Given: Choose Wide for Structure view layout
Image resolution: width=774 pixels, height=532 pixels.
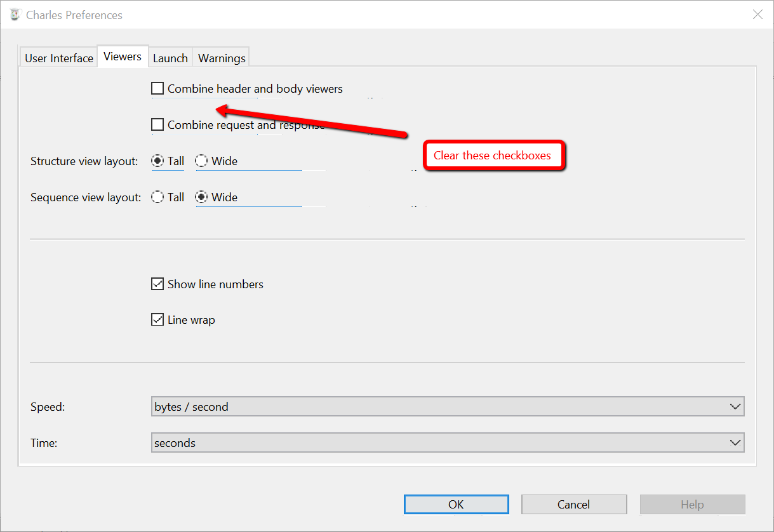Looking at the screenshot, I should coord(201,161).
